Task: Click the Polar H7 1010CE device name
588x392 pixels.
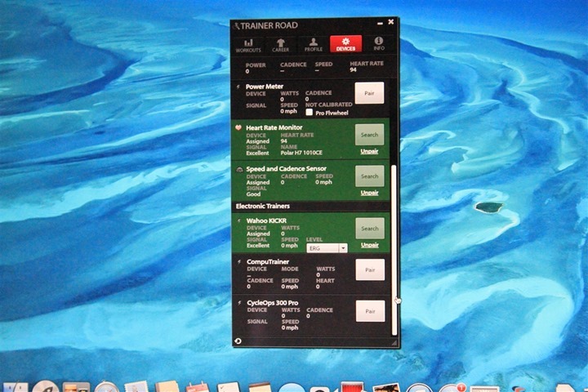Action: pyautogui.click(x=301, y=153)
